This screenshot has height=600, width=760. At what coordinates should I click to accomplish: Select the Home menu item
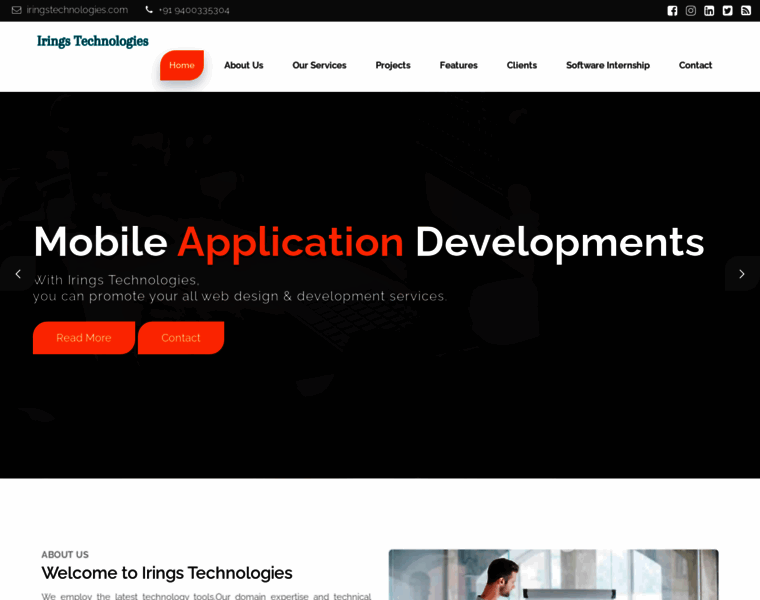tap(182, 65)
